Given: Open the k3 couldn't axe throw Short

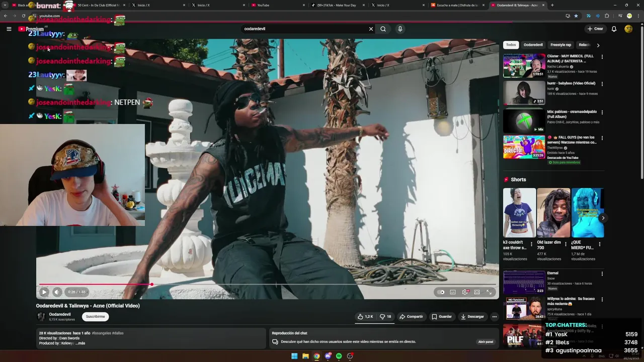Looking at the screenshot, I should coord(519,213).
